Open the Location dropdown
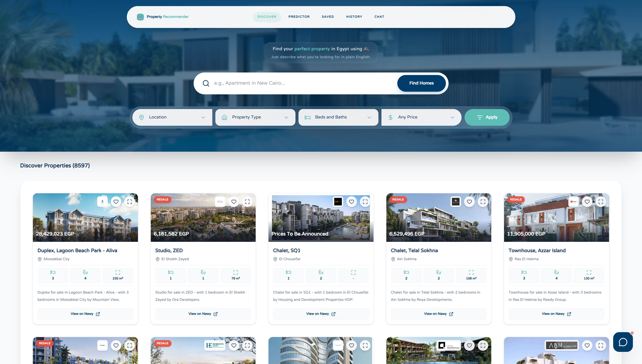Image resolution: width=642 pixels, height=364 pixels. tap(172, 117)
